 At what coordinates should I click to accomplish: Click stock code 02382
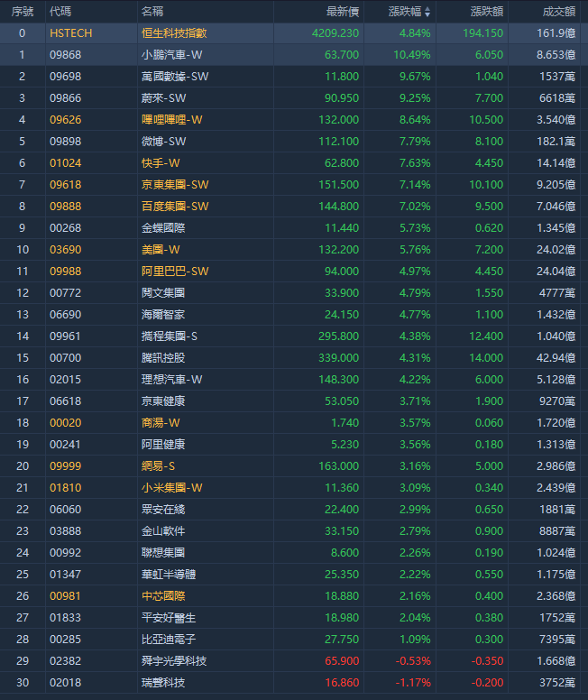pos(66,661)
